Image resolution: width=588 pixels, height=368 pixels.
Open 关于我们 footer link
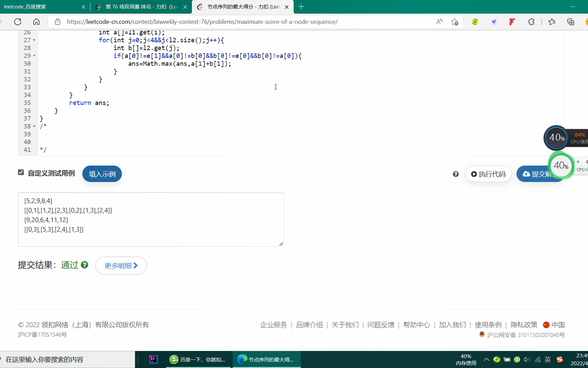point(345,325)
